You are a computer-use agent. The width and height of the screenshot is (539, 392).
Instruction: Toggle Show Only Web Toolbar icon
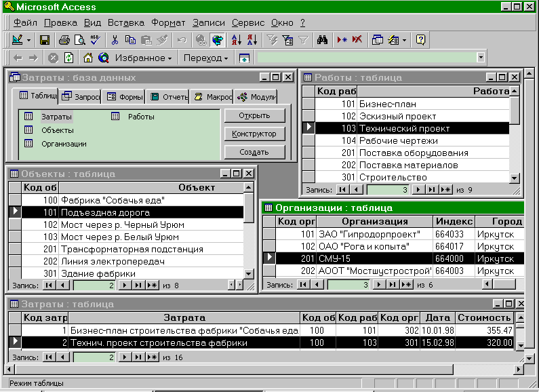pyautogui.click(x=244, y=58)
